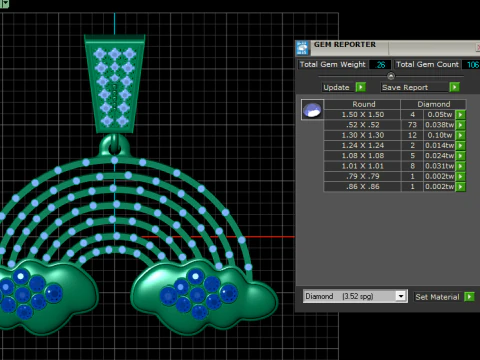Click green arrow in .79 X .79 row
This screenshot has height=360, width=480.
460,176
